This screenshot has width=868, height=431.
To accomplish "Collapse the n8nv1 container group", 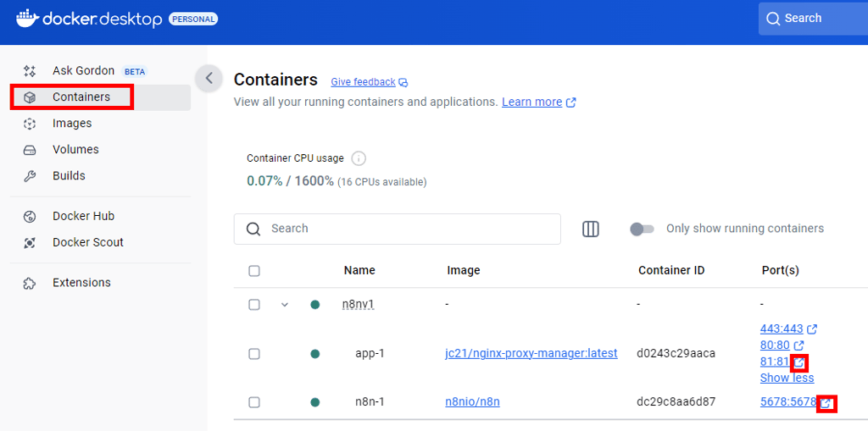I will tap(285, 305).
